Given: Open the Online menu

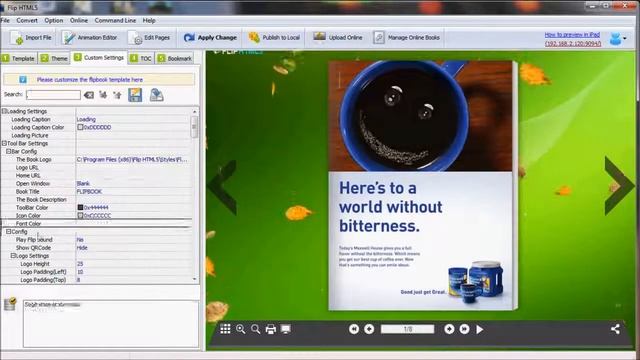Looking at the screenshot, I should [79, 20].
